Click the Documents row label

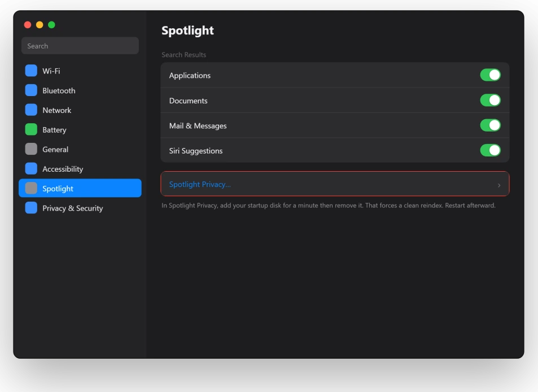pyautogui.click(x=189, y=101)
